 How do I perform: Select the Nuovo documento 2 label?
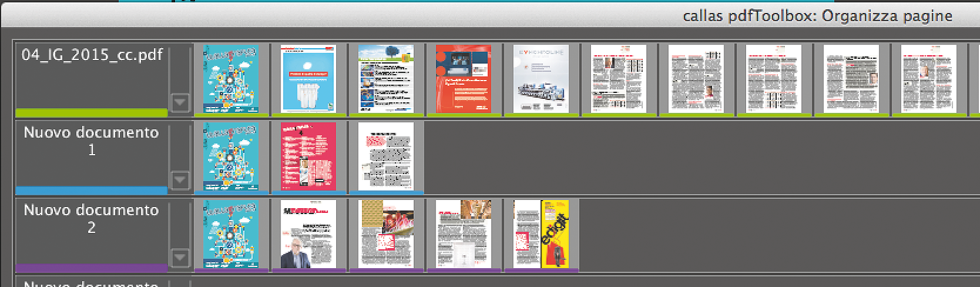(92, 219)
